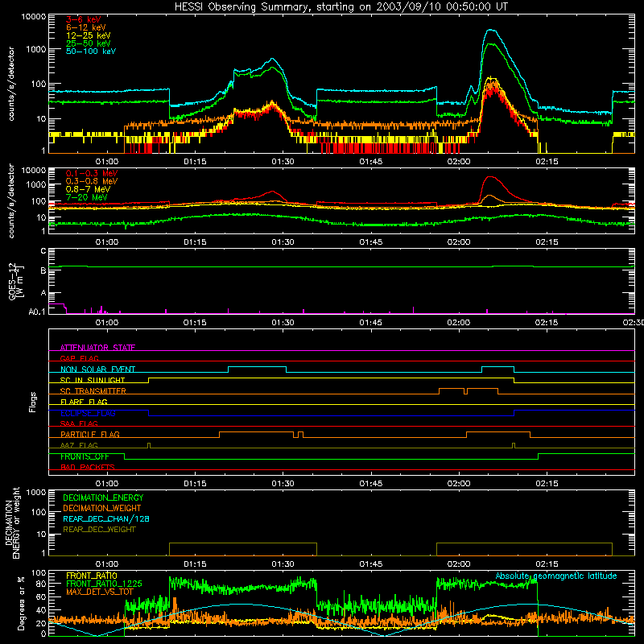Click the 01:45 tick under the GOES panel
This screenshot has height=644, width=644.
(x=371, y=323)
